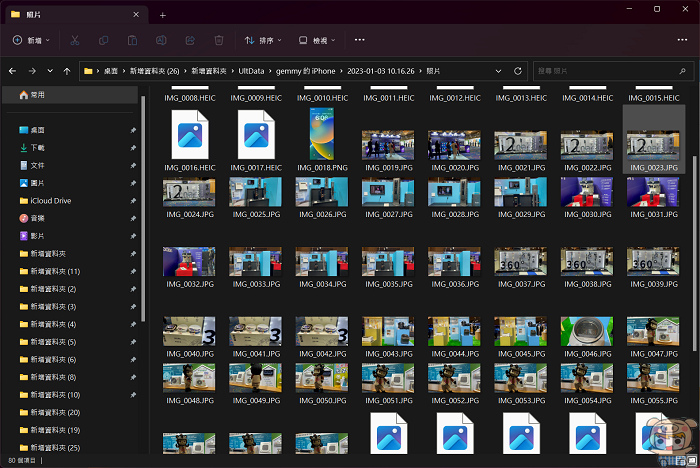Viewport: 700px width, 468px height.
Task: Open the 新增 (New) dropdown
Action: pos(33,40)
